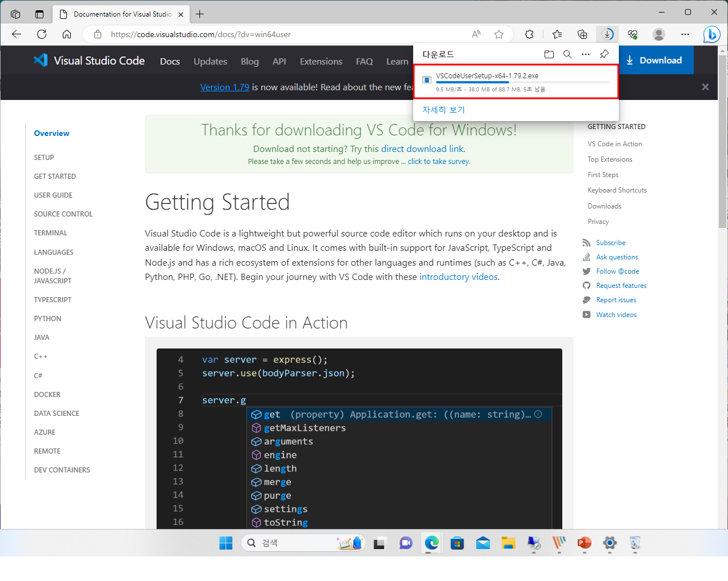Viewport: 728px width, 581px height.
Task: Expand the GET STARTED sidebar section
Action: tap(55, 176)
